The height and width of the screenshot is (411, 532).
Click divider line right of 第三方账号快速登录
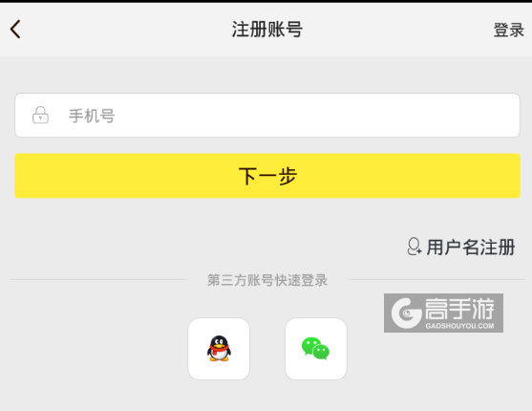(436, 280)
